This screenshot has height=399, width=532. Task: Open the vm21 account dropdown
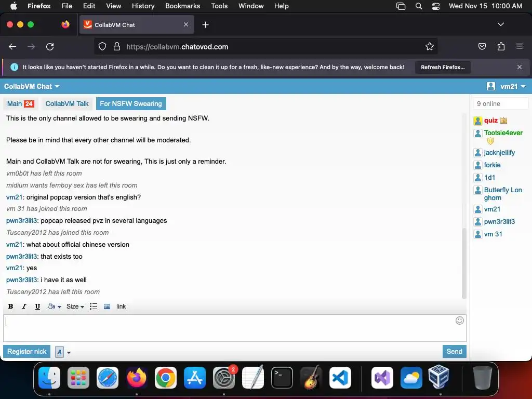click(x=513, y=87)
